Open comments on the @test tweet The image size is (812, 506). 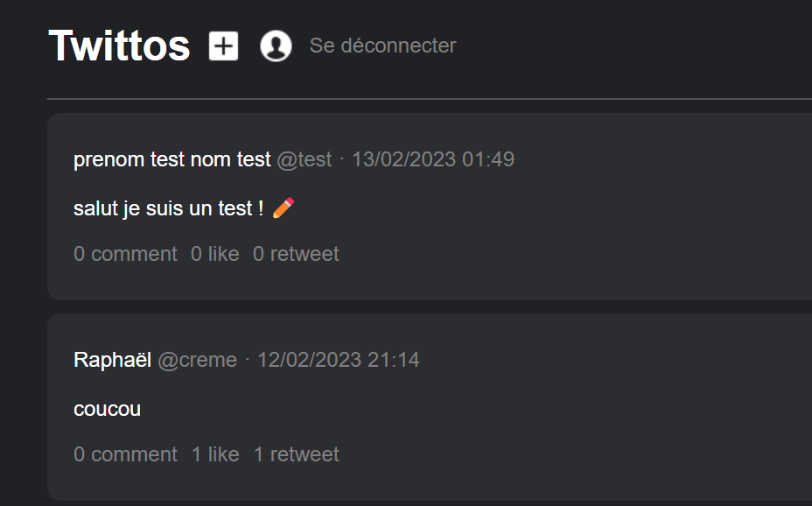(125, 254)
